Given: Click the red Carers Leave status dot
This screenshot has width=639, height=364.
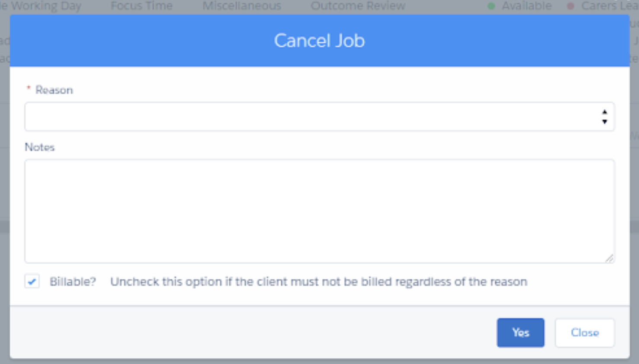Looking at the screenshot, I should [571, 6].
